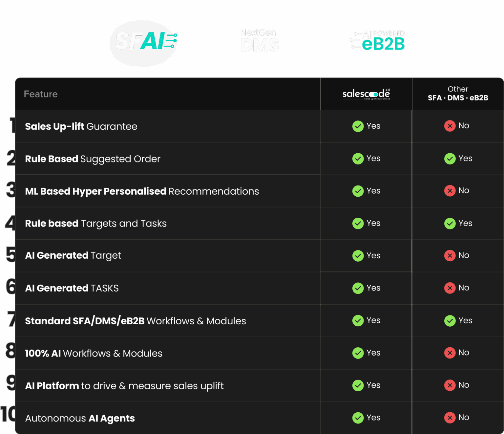Image resolution: width=504 pixels, height=434 pixels.
Task: Click green check for AI Generated TASKS
Action: [358, 288]
